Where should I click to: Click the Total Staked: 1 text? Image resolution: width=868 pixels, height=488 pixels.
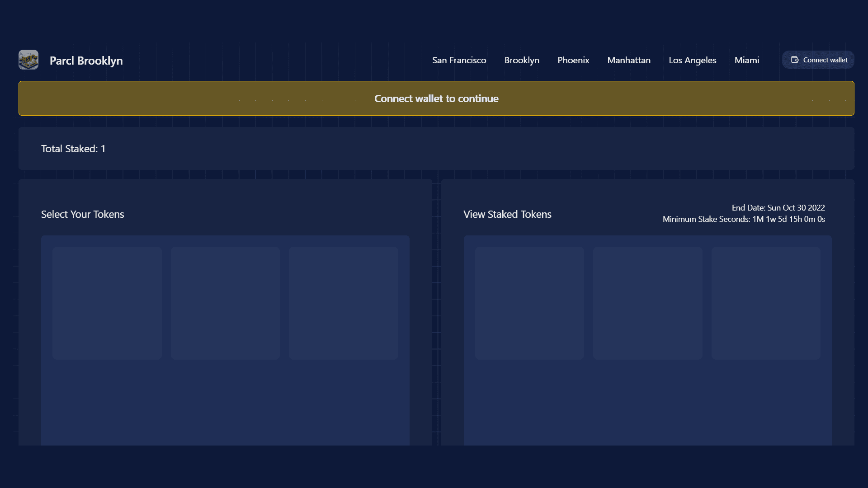click(73, 149)
